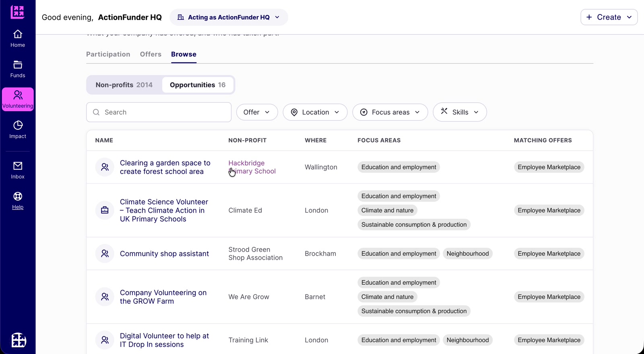Open Funds in the sidebar

(x=18, y=69)
